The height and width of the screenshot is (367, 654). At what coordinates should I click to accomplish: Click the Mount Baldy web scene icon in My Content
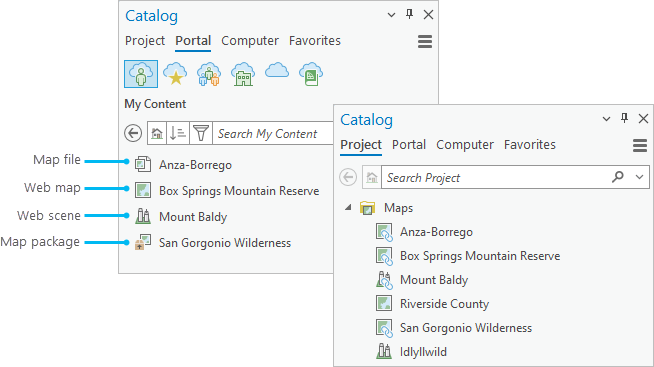(143, 216)
